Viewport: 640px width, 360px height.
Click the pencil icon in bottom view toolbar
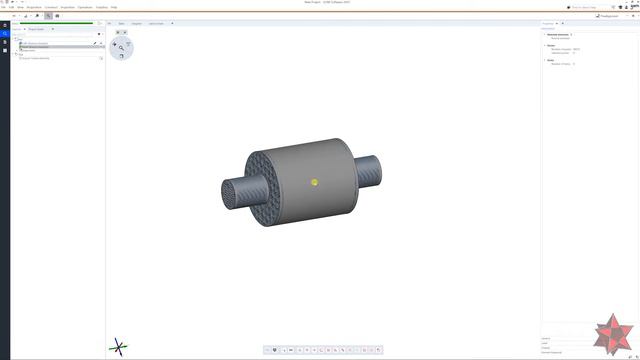click(x=342, y=350)
